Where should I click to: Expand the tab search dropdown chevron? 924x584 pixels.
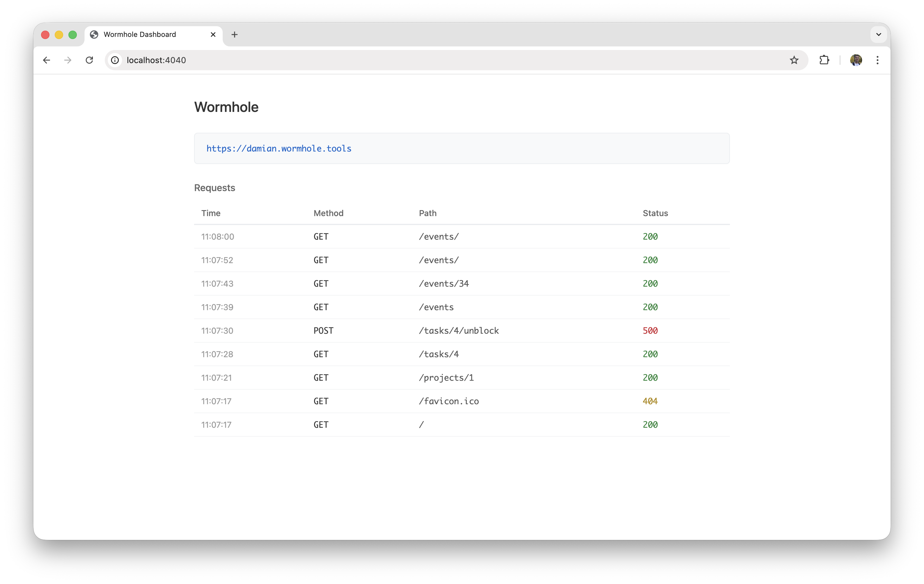pyautogui.click(x=878, y=35)
